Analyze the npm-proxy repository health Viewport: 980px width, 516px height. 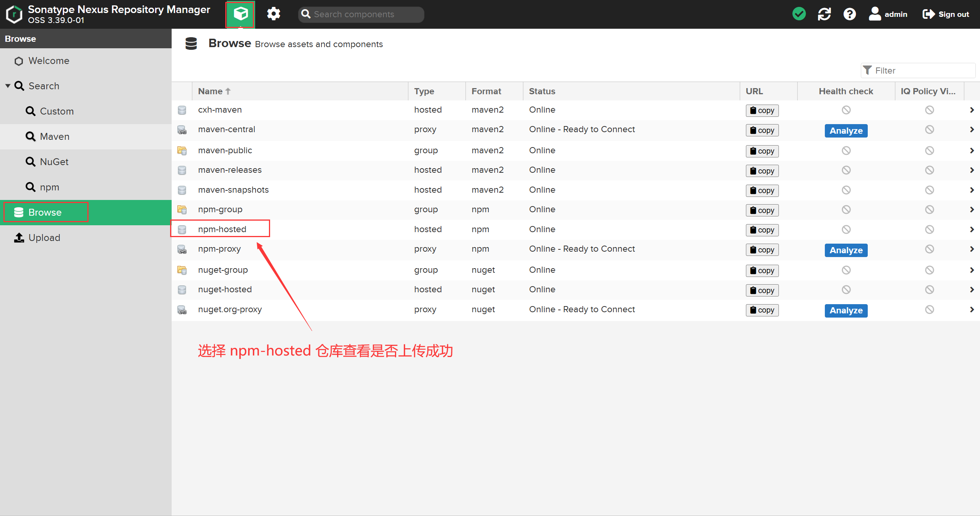pyautogui.click(x=846, y=251)
